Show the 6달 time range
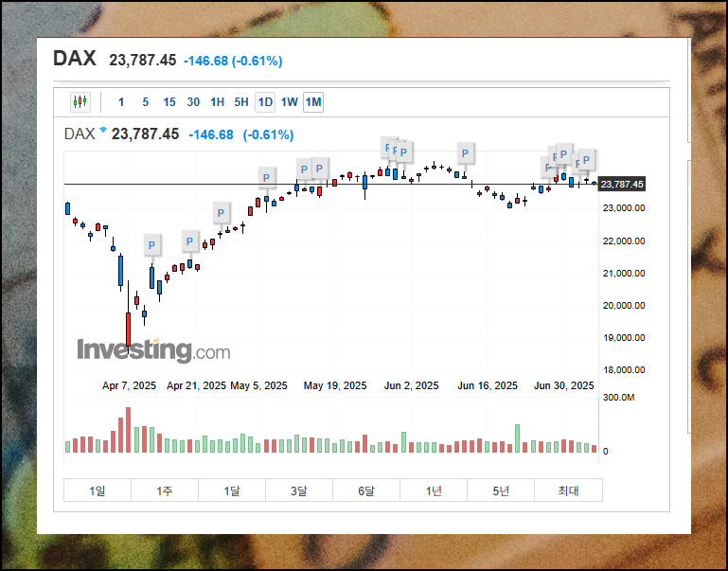Screen dimensions: 728x571 pyautogui.click(x=365, y=491)
